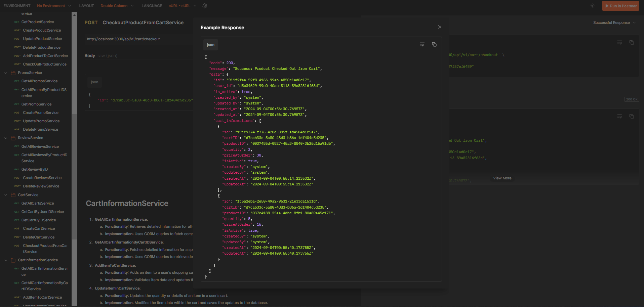Toggle light theme sun icon
Viewport: 644px width, 307px height.
[x=592, y=6]
